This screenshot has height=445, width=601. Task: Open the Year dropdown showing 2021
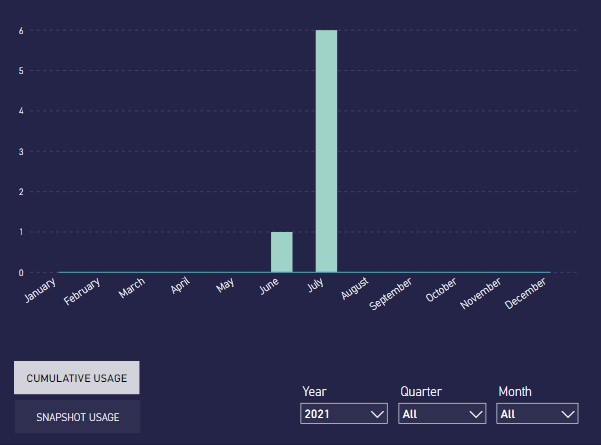[x=344, y=414]
